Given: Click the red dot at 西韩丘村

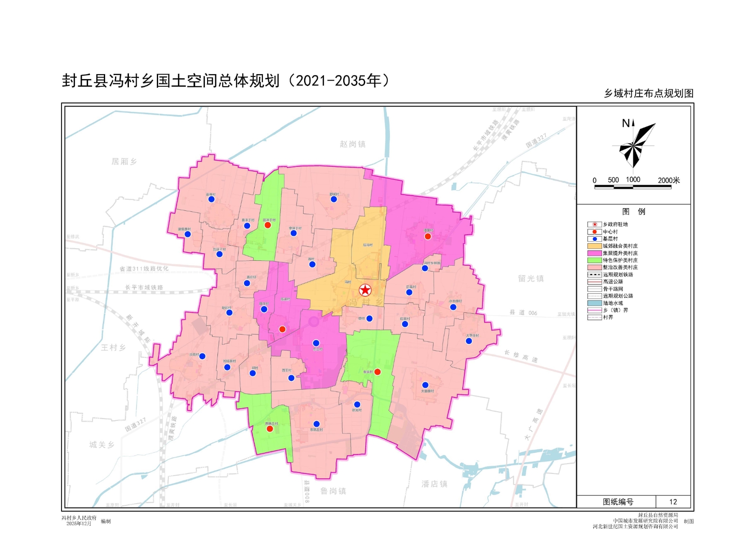Looking at the screenshot, I should click(x=270, y=429).
